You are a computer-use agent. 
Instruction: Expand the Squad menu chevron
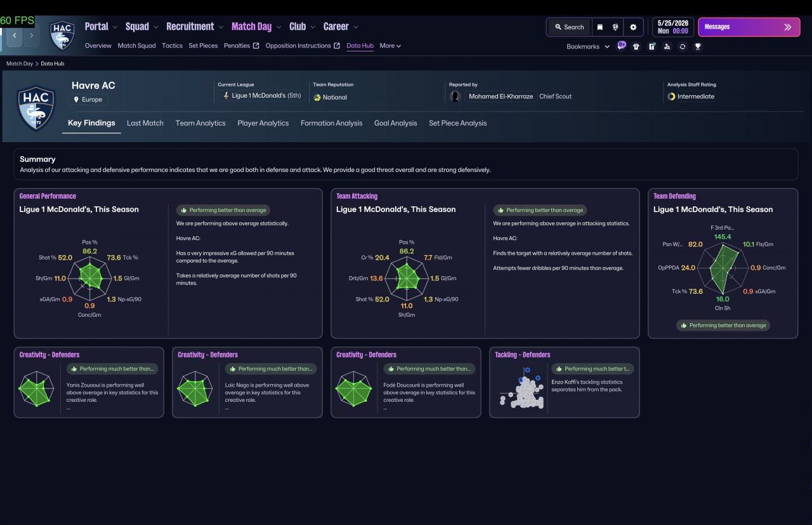pos(155,27)
